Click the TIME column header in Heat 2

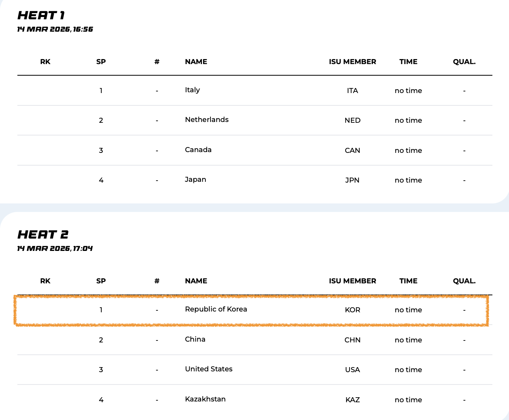coord(408,281)
